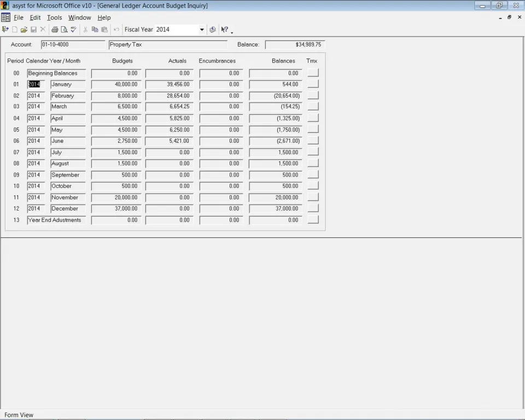Screen dimensions: 525x420
Task: Click the Year End Adustments label field
Action: click(56, 220)
